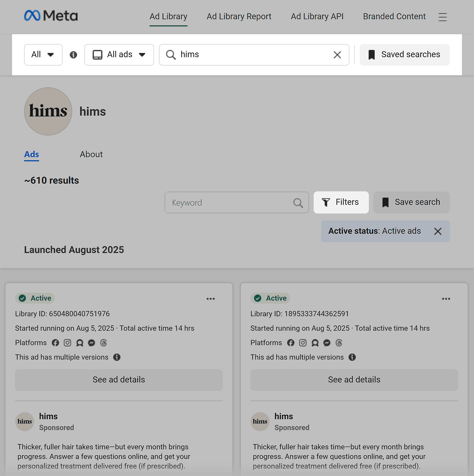Click Instagram platform icon on ad 1895333744362591
Viewport: 474px width, 476px height.
tap(303, 343)
